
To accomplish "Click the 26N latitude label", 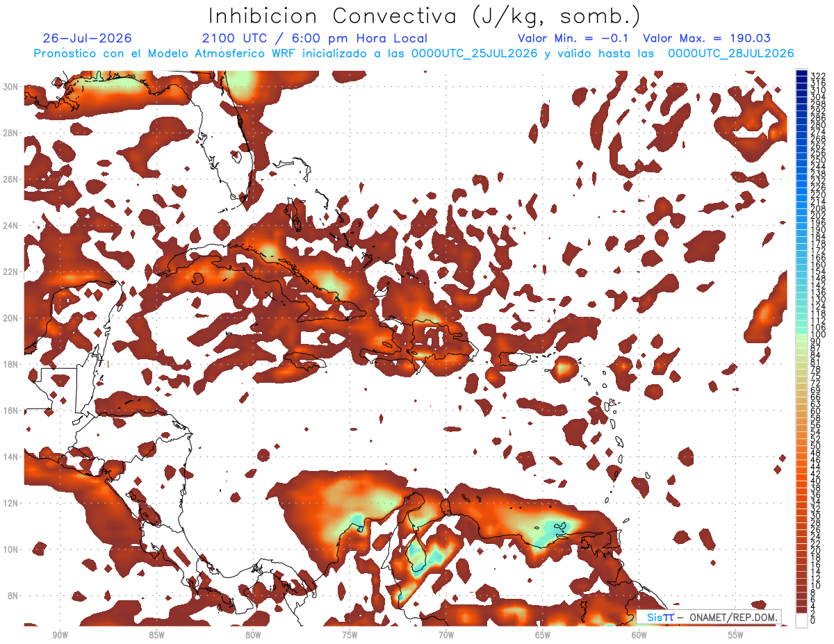I will tap(11, 179).
